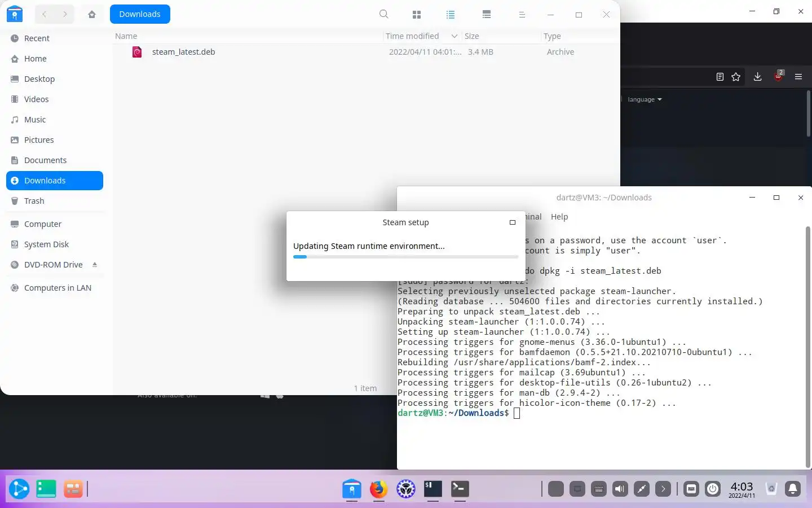Open the notification bell in the dock

click(x=793, y=489)
